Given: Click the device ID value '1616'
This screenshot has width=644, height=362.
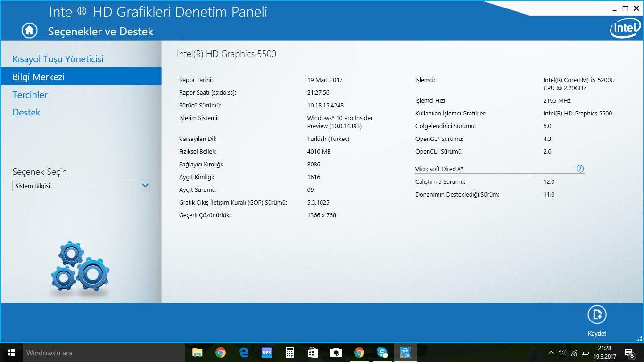Looking at the screenshot, I should (x=314, y=177).
